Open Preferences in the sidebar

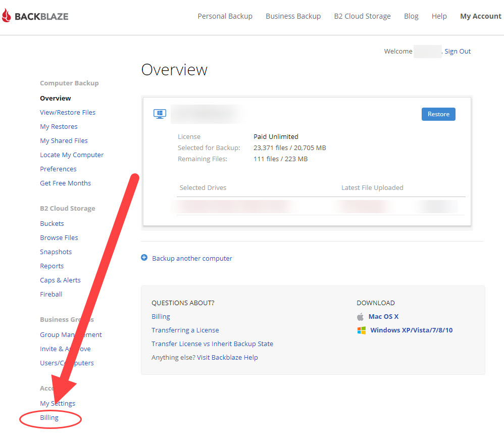click(x=58, y=169)
